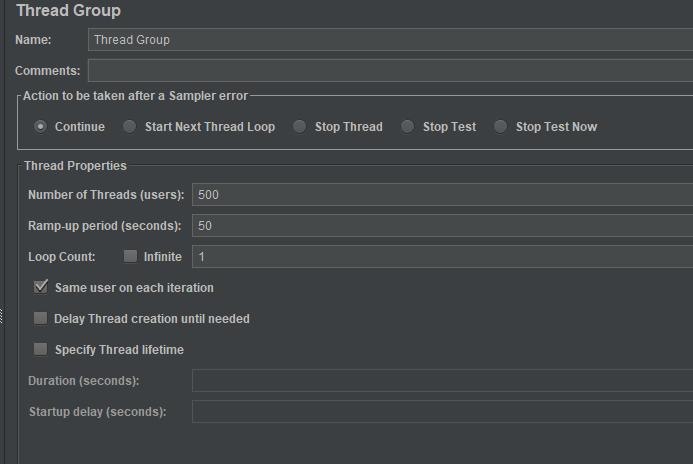Click the Duration (seconds) field
The height and width of the screenshot is (464, 693).
coord(442,380)
